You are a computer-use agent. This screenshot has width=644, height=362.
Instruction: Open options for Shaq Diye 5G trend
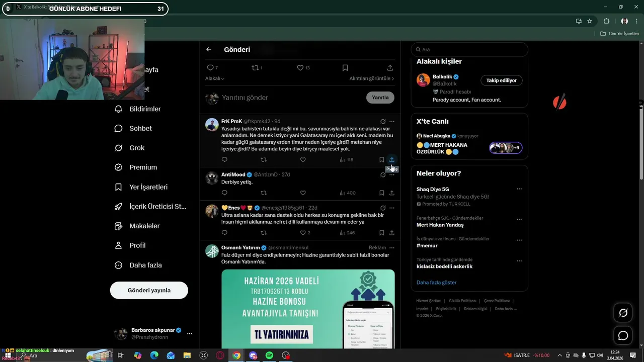(519, 189)
